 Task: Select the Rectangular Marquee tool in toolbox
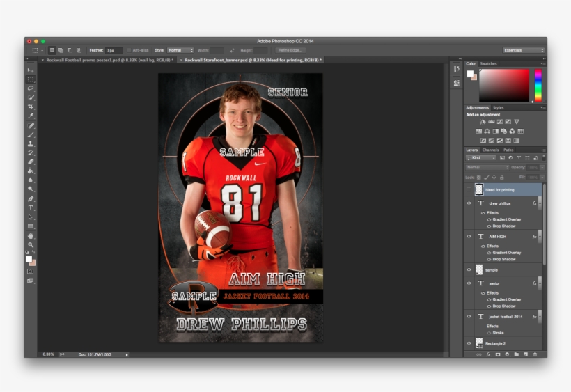(31, 79)
